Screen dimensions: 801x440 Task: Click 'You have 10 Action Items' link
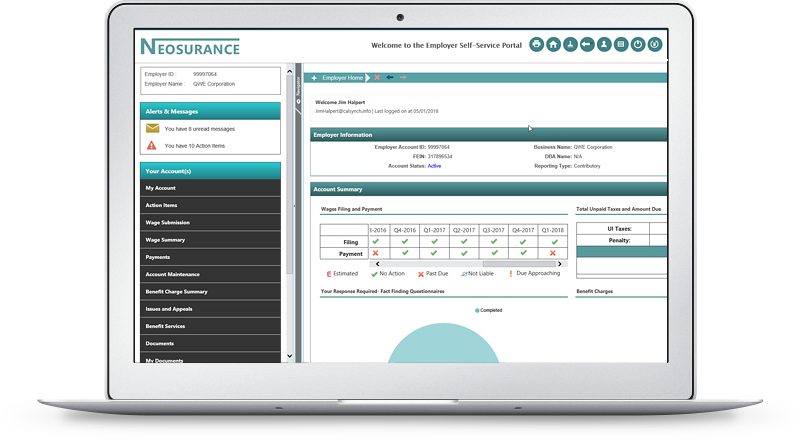point(195,146)
